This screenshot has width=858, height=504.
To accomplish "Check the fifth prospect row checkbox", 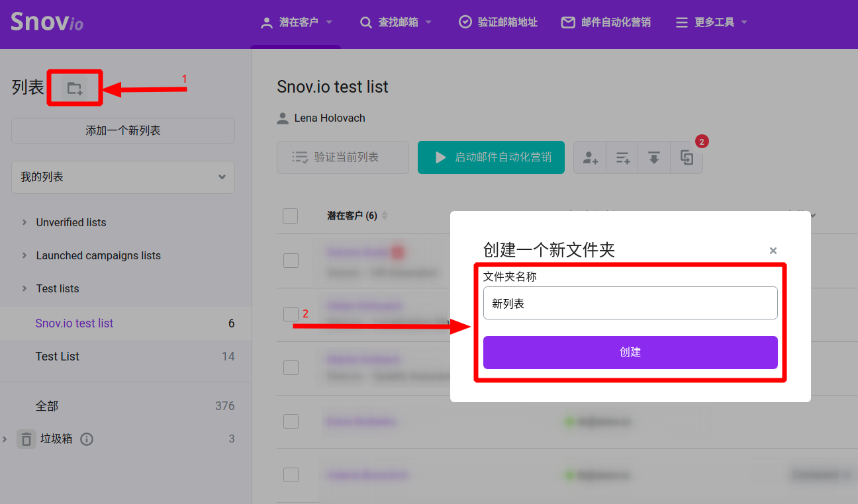I will coord(291,474).
